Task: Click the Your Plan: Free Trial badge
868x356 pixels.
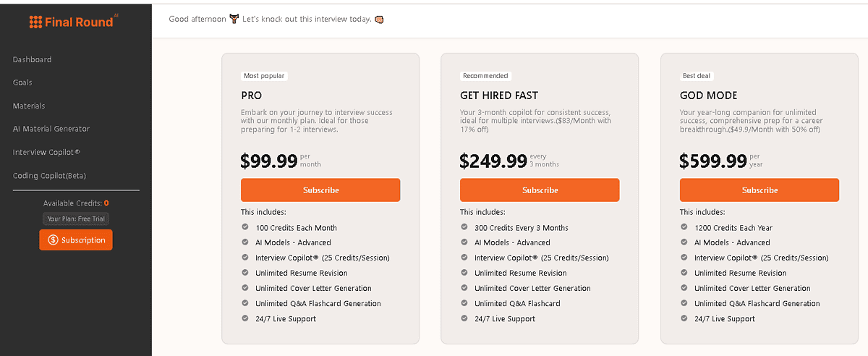Action: point(76,219)
